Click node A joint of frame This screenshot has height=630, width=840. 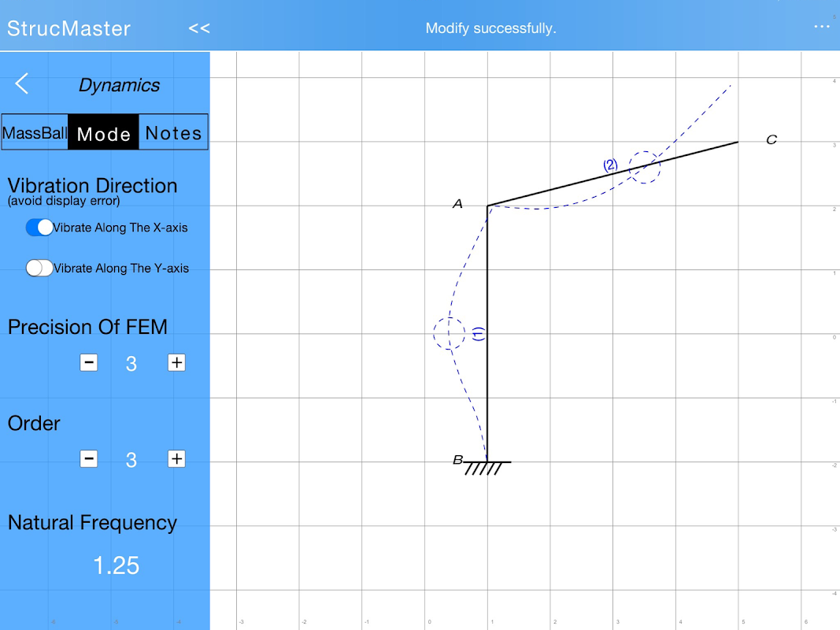[x=487, y=206]
